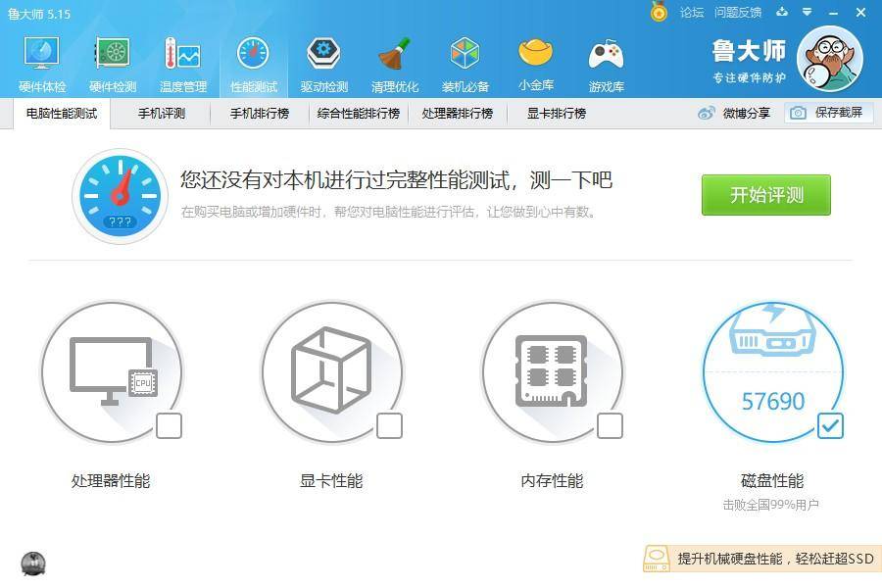This screenshot has height=588, width=882.
Task: Enable the 处理器性能 test checkbox
Action: coord(169,425)
